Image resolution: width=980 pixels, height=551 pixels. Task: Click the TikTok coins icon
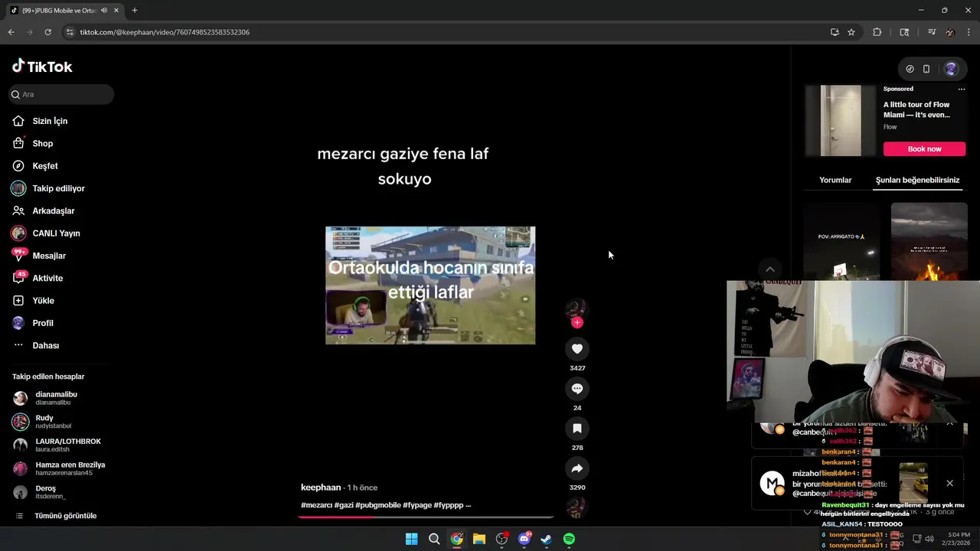[x=910, y=69]
